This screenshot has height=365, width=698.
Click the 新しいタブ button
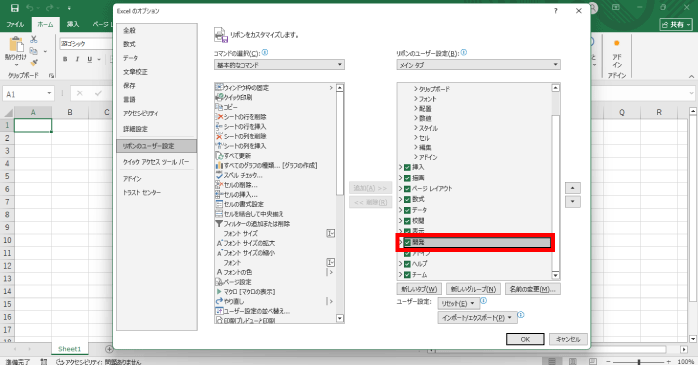(x=419, y=289)
